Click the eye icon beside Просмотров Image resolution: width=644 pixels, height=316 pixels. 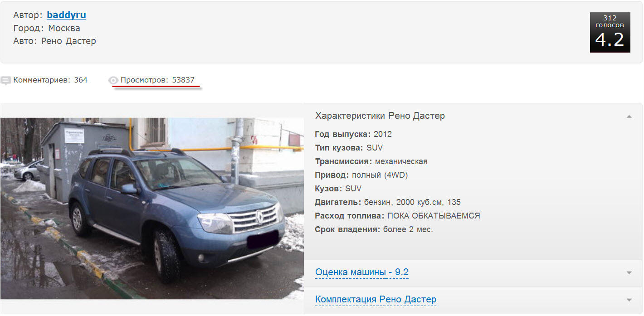click(113, 80)
